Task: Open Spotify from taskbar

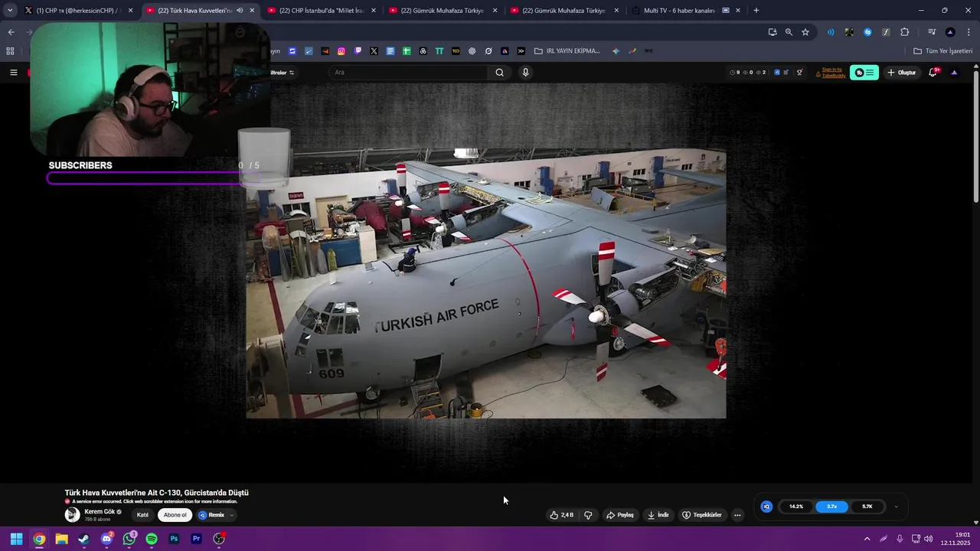Action: tap(152, 539)
